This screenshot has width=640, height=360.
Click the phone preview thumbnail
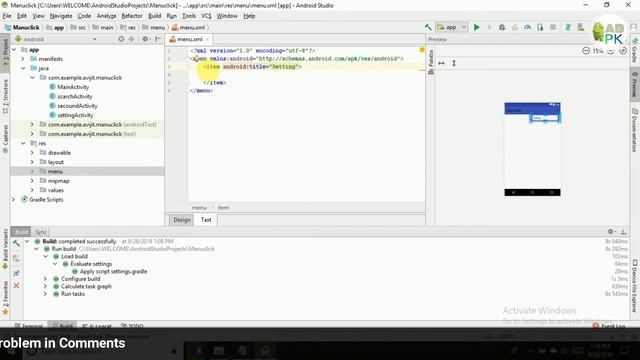pos(532,149)
